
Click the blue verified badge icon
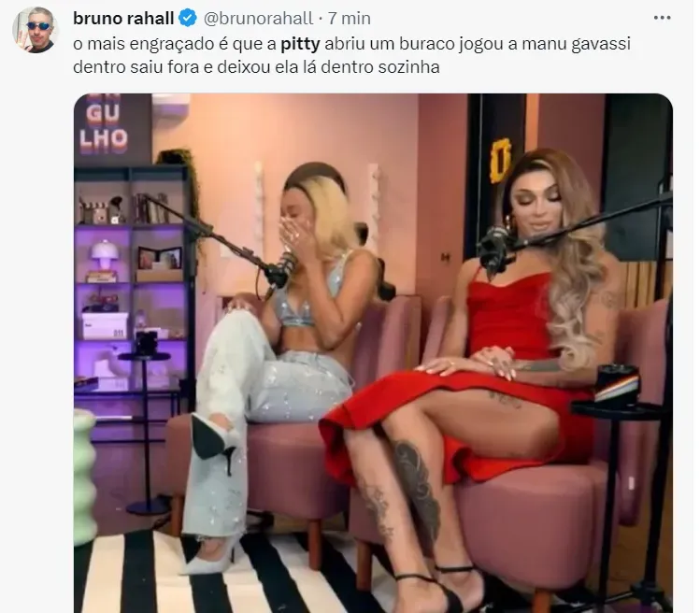pyautogui.click(x=188, y=19)
